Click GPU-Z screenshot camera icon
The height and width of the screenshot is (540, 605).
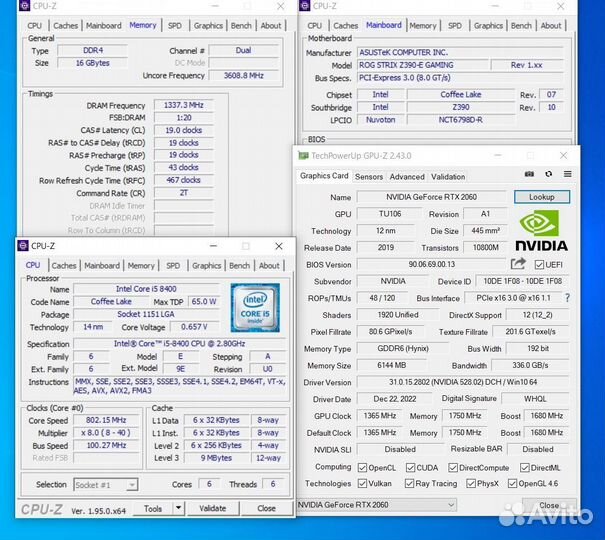529,174
